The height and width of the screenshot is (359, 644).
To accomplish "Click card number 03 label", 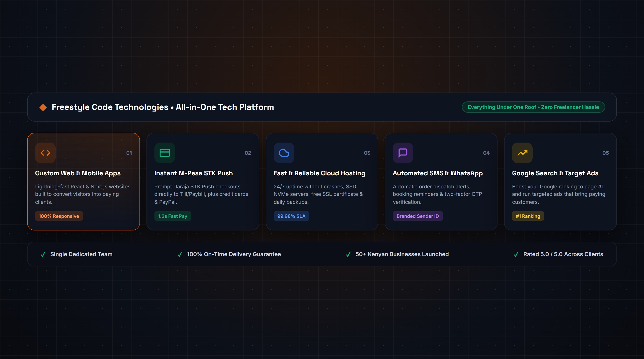I will click(367, 153).
